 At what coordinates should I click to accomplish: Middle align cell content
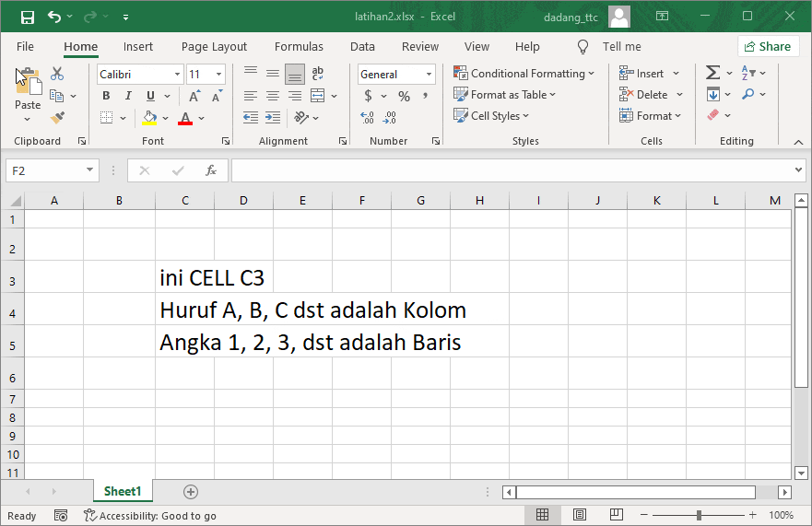(x=273, y=74)
